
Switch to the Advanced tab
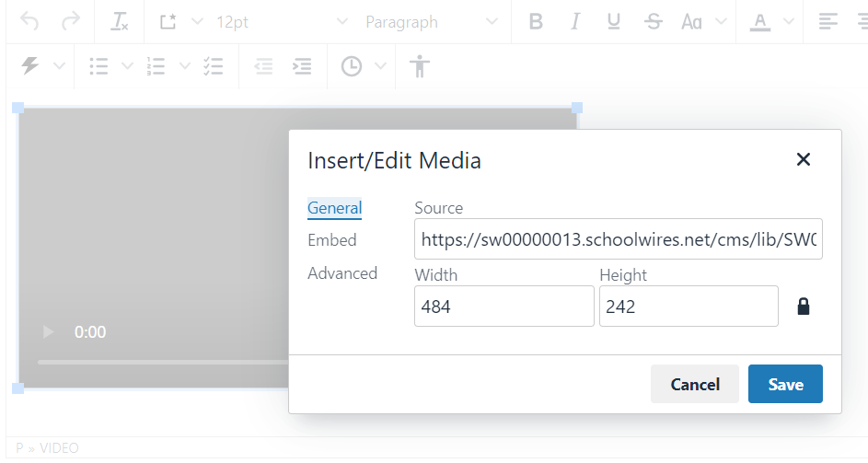[x=342, y=273]
